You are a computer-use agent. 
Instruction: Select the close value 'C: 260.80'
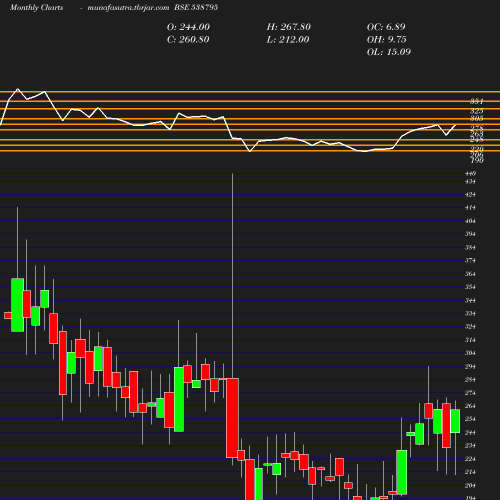tap(188, 40)
